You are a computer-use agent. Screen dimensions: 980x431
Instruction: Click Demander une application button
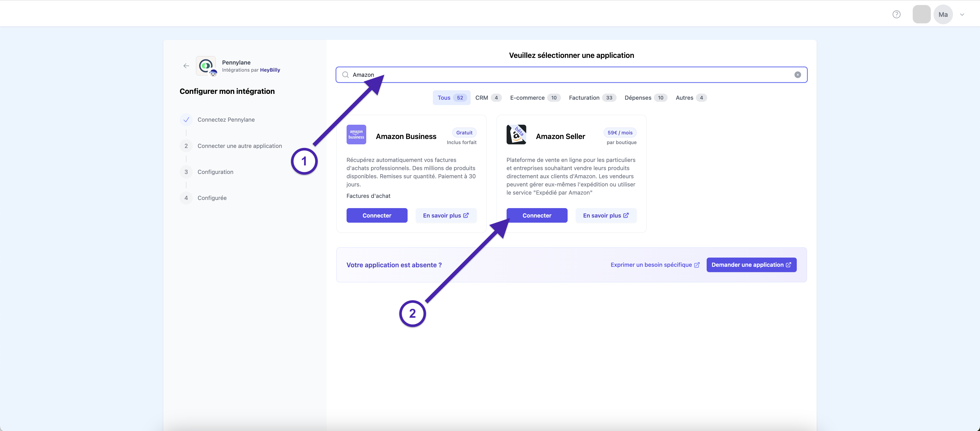(x=751, y=265)
